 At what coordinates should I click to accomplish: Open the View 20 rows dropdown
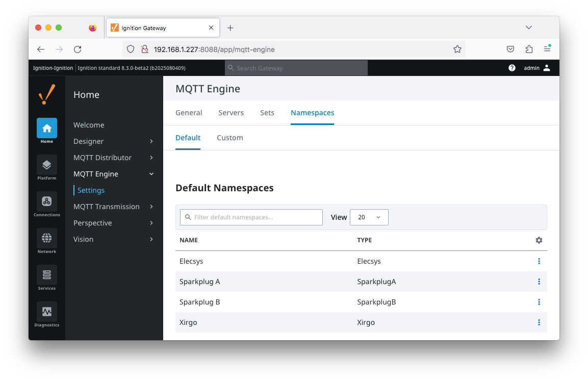[x=369, y=217]
